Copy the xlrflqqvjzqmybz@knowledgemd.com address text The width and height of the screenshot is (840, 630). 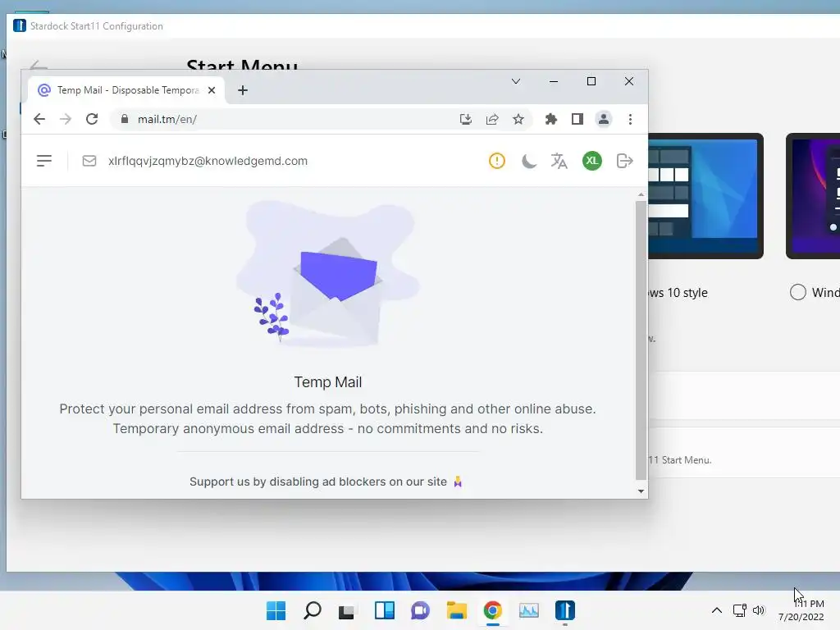[x=208, y=161]
